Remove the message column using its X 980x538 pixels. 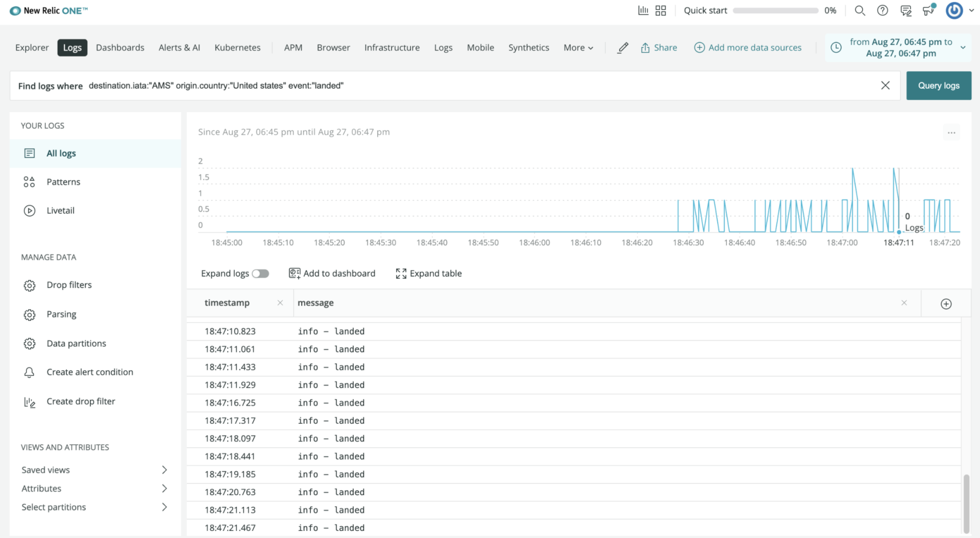click(904, 302)
